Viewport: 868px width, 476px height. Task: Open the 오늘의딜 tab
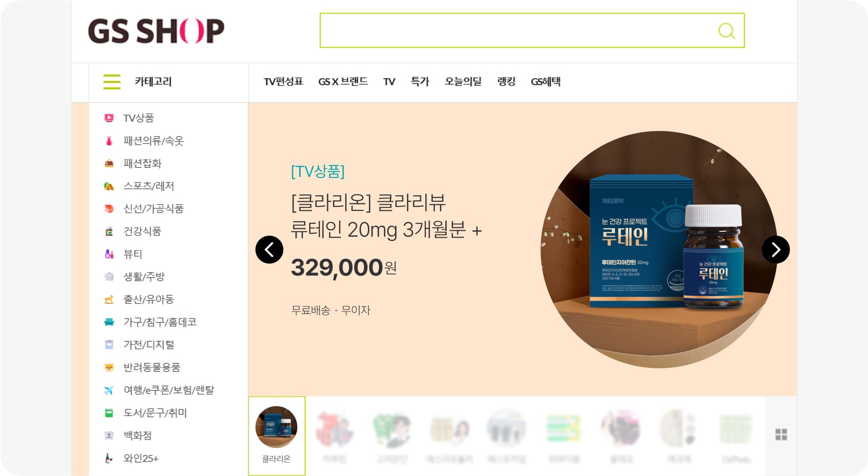[x=463, y=82]
